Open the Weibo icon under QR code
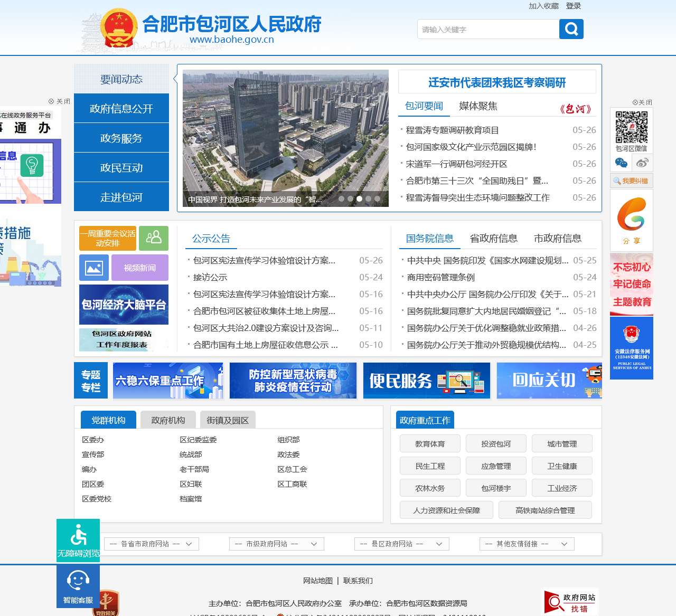The height and width of the screenshot is (616, 676). pyautogui.click(x=642, y=163)
